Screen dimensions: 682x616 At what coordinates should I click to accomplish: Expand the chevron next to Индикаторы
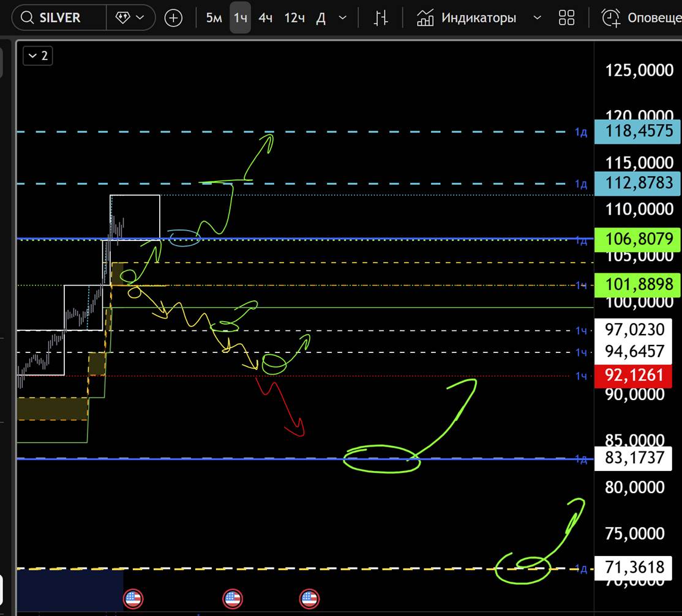pyautogui.click(x=537, y=18)
